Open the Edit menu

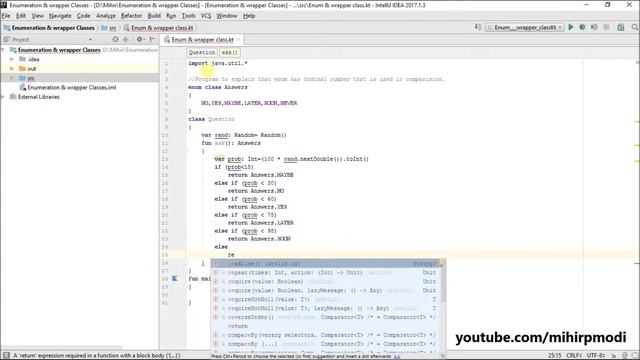pyautogui.click(x=21, y=16)
